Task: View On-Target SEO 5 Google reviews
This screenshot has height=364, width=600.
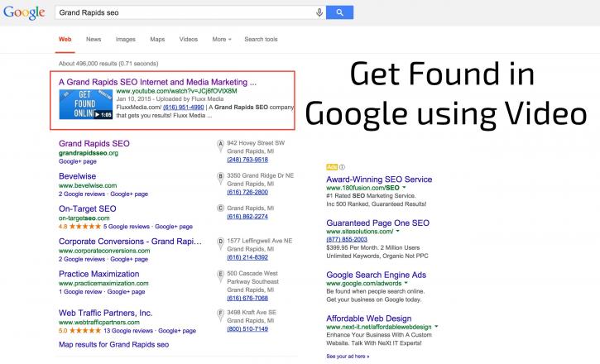Action: [127, 227]
